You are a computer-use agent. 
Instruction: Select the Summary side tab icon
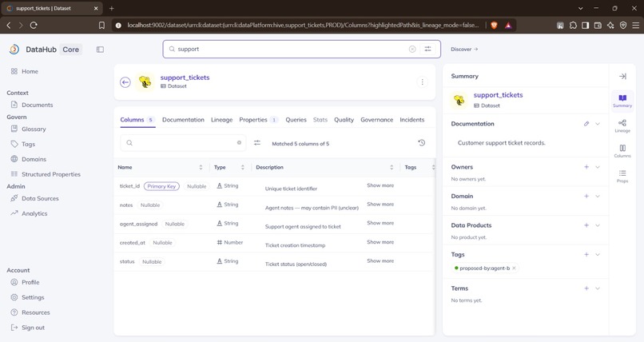(622, 101)
